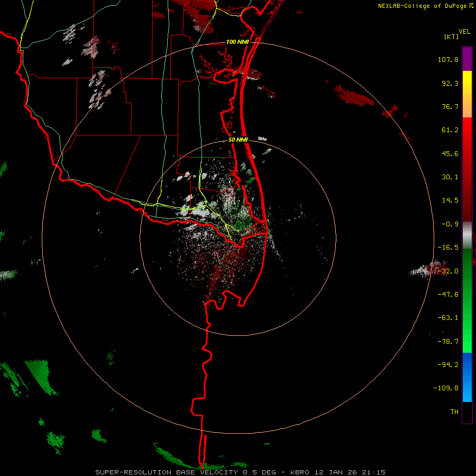Select the 45.6 legend value
The height and width of the screenshot is (476, 476).
[x=450, y=153]
